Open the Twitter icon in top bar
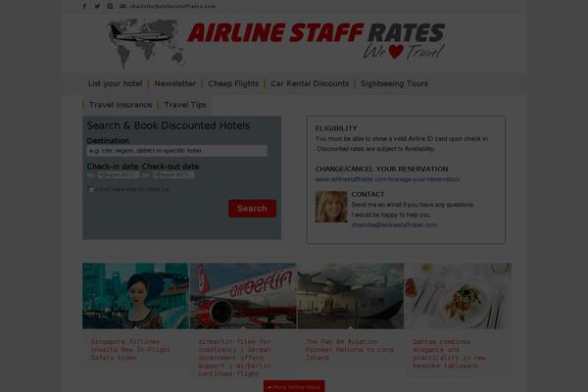The image size is (588, 392). [97, 7]
